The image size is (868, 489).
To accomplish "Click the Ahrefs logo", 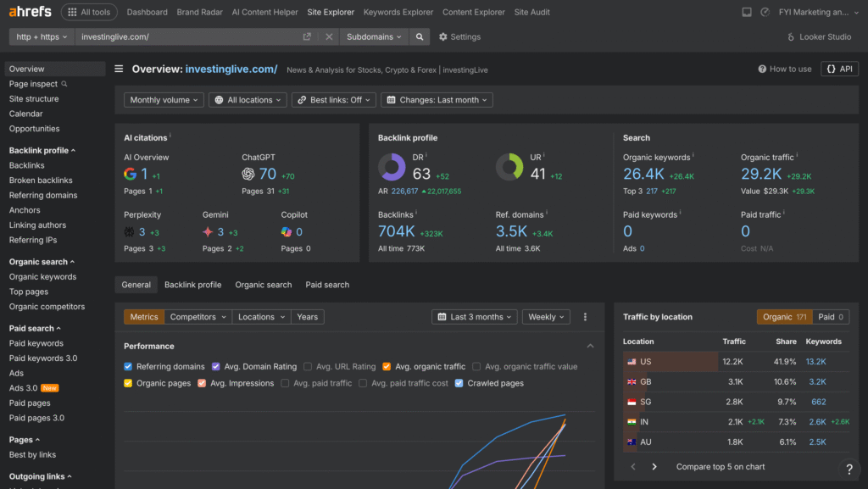I will click(30, 12).
